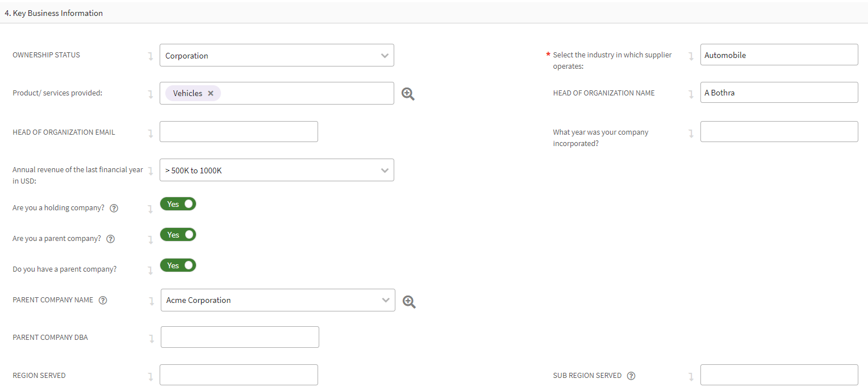This screenshot has height=391, width=868.
Task: Click the help icon next to SUB REGION SERVED
Action: tap(631, 376)
